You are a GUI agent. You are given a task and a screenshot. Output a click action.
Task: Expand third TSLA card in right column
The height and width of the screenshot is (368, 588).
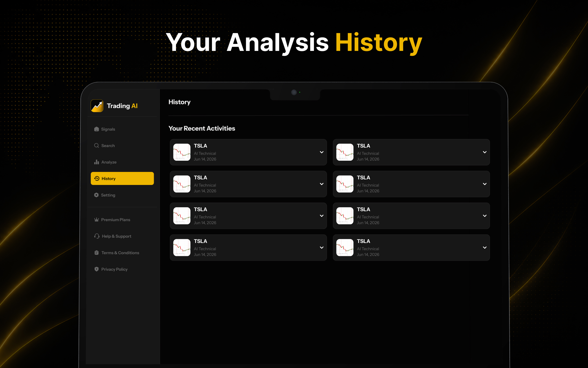tap(485, 216)
